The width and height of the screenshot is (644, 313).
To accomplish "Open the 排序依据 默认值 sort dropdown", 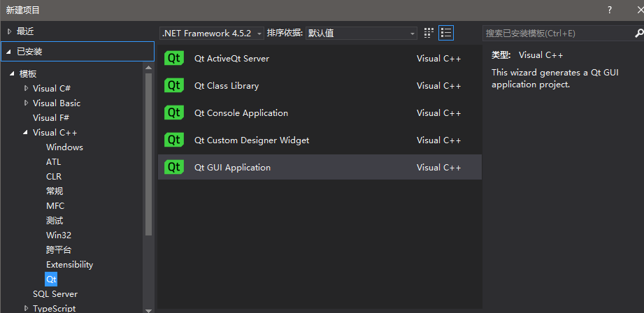I will (362, 34).
